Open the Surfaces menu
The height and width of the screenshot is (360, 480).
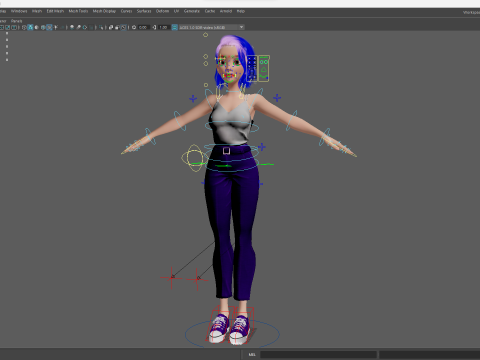(144, 11)
